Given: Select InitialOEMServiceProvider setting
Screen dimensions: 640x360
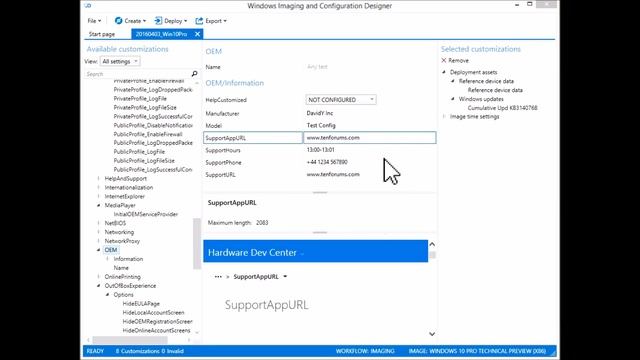Looking at the screenshot, I should 146,214.
